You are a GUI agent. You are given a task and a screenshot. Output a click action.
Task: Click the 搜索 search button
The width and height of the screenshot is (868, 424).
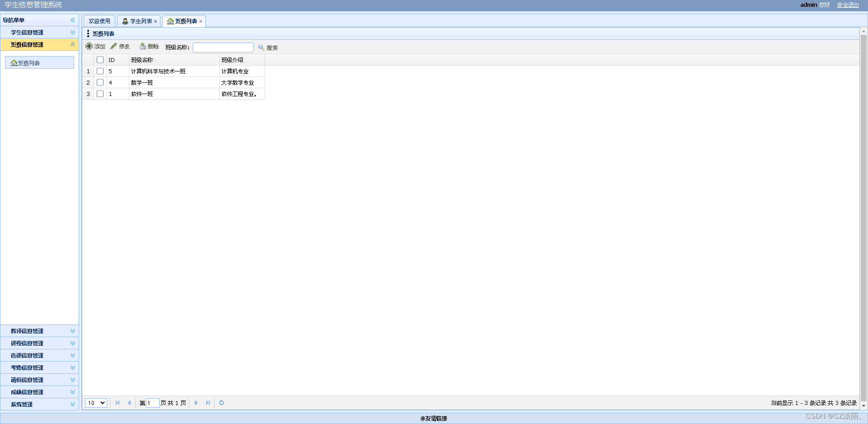pos(268,48)
